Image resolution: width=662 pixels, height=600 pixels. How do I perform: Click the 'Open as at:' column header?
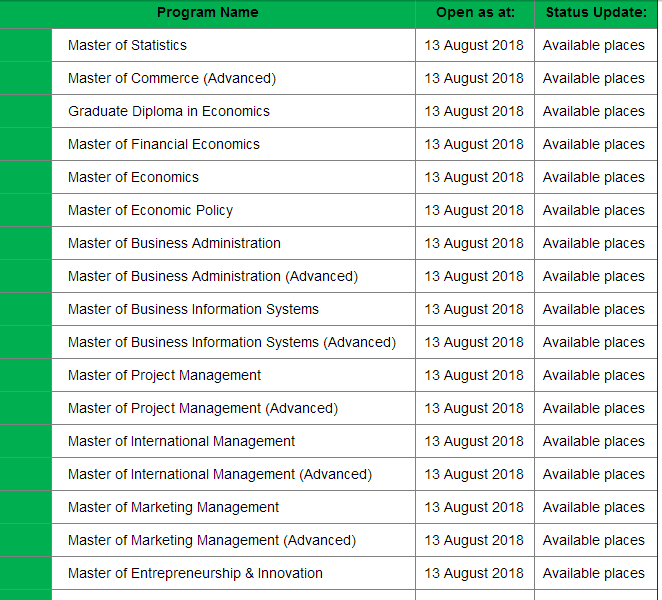pos(474,13)
